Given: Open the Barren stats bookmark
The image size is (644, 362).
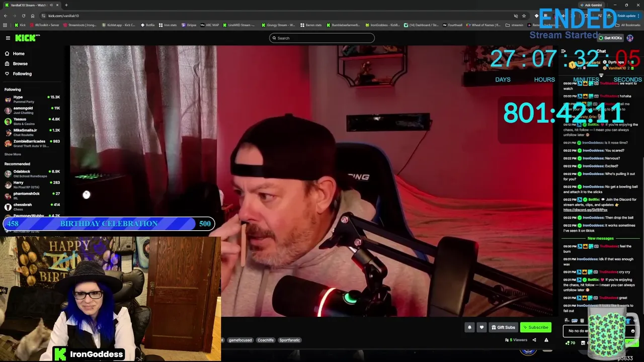Looking at the screenshot, I should [311, 25].
